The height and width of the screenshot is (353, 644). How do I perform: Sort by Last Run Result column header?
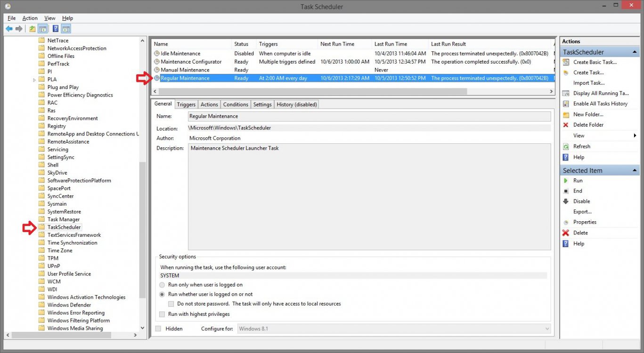489,44
